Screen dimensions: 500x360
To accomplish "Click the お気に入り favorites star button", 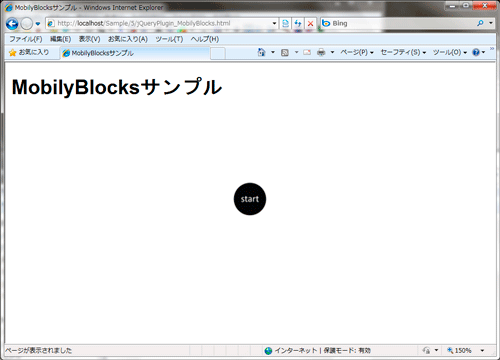I will pyautogui.click(x=29, y=52).
